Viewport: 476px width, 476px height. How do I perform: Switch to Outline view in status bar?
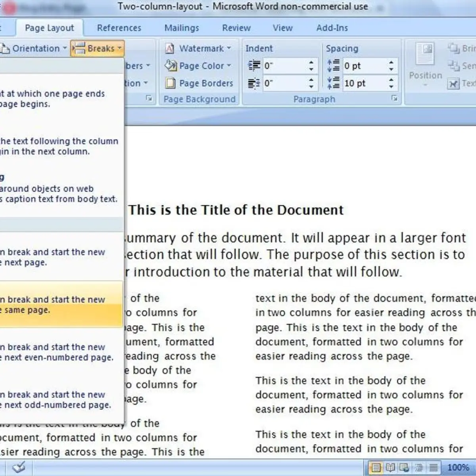(418, 468)
